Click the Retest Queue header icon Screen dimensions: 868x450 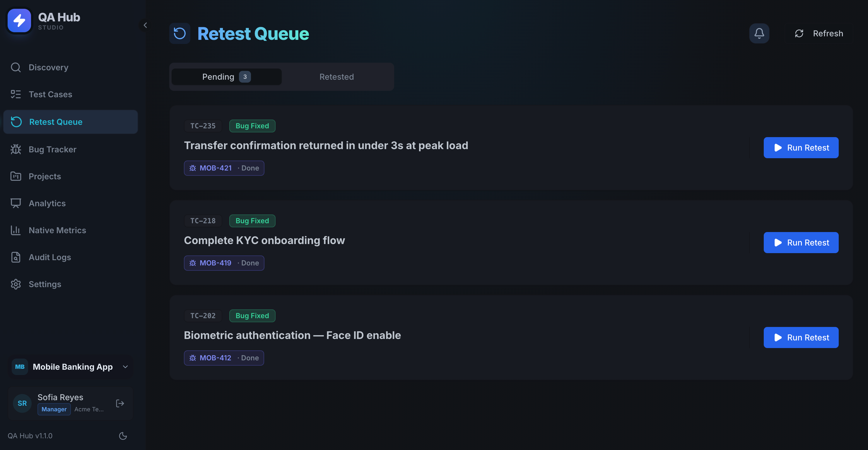point(180,33)
